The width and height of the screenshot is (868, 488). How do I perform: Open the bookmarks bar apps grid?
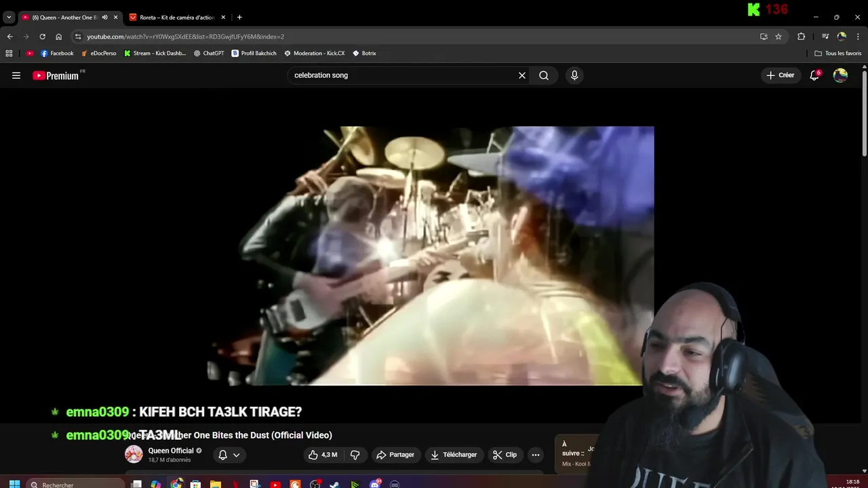point(9,53)
